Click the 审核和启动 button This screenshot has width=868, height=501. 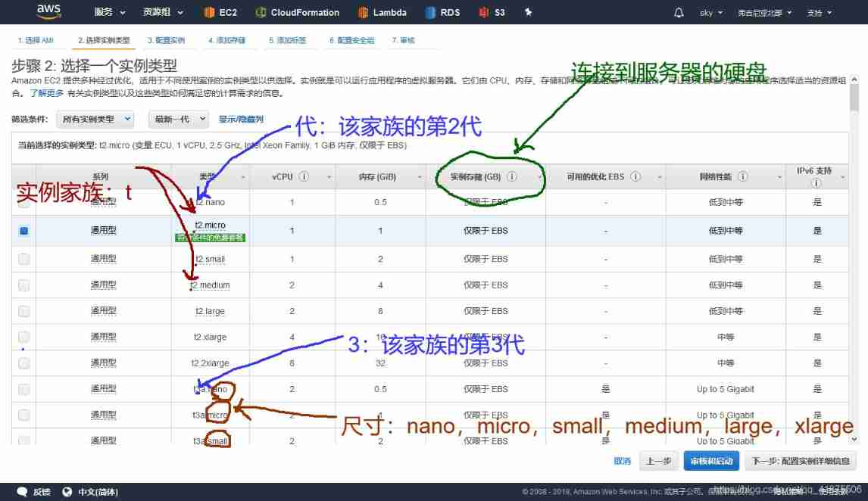tap(711, 461)
